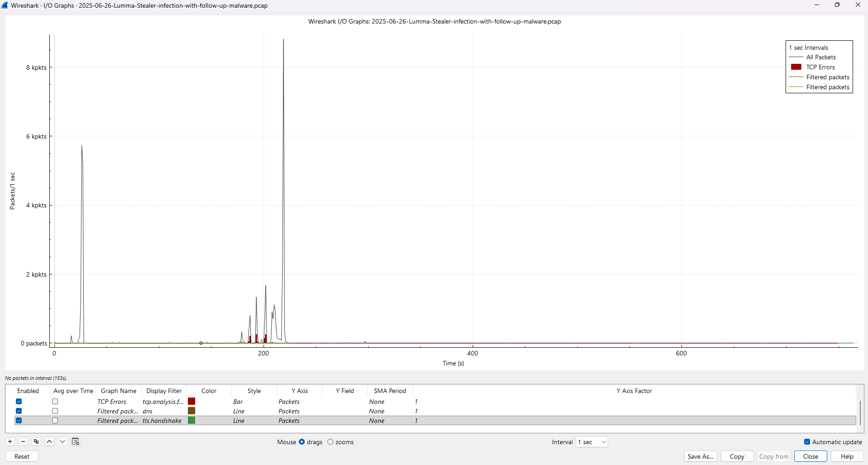Click the Y Axis Factor column header
The width and height of the screenshot is (868, 465).
pyautogui.click(x=634, y=391)
